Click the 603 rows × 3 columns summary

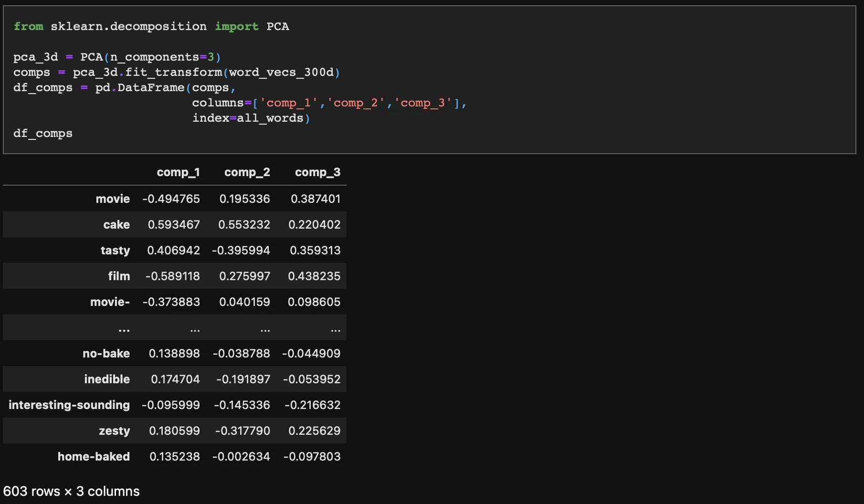coord(72,491)
